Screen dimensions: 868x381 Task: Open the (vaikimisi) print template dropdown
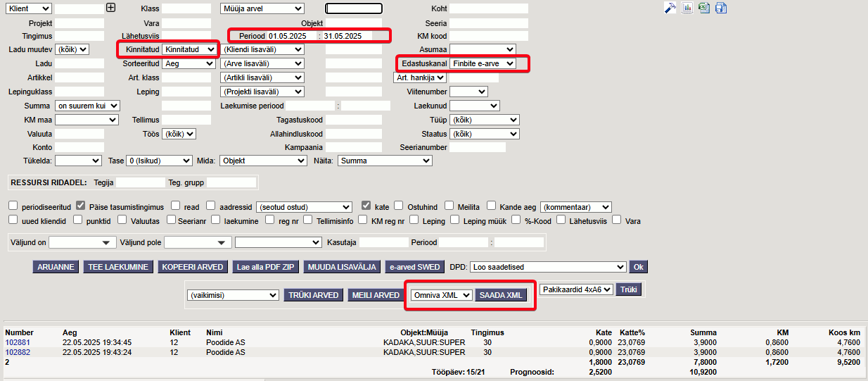[x=233, y=295]
